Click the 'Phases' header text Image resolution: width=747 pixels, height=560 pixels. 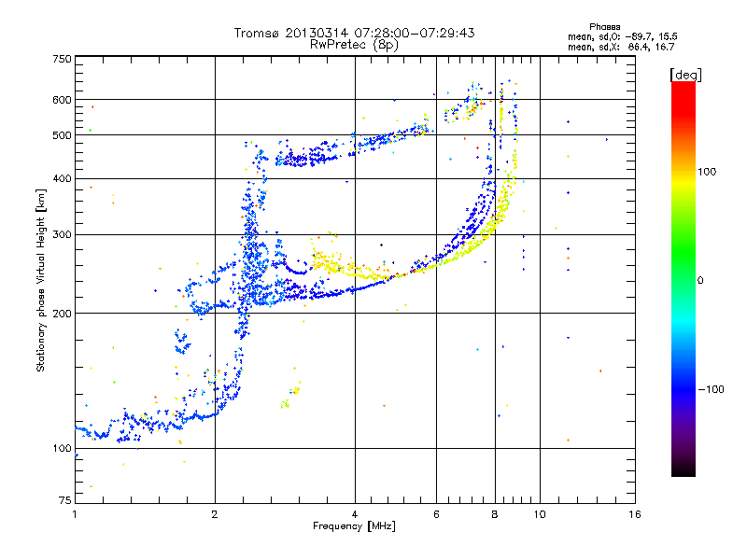[604, 27]
